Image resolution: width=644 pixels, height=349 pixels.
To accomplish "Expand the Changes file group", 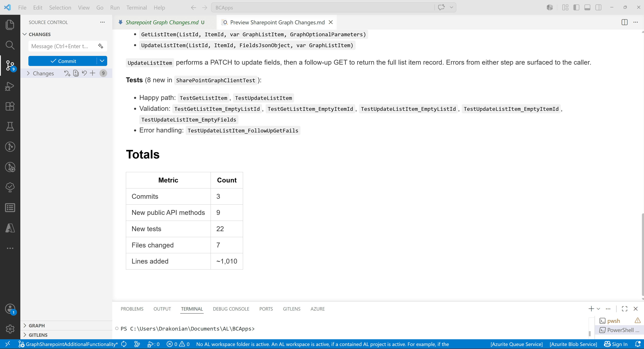I will pos(28,73).
